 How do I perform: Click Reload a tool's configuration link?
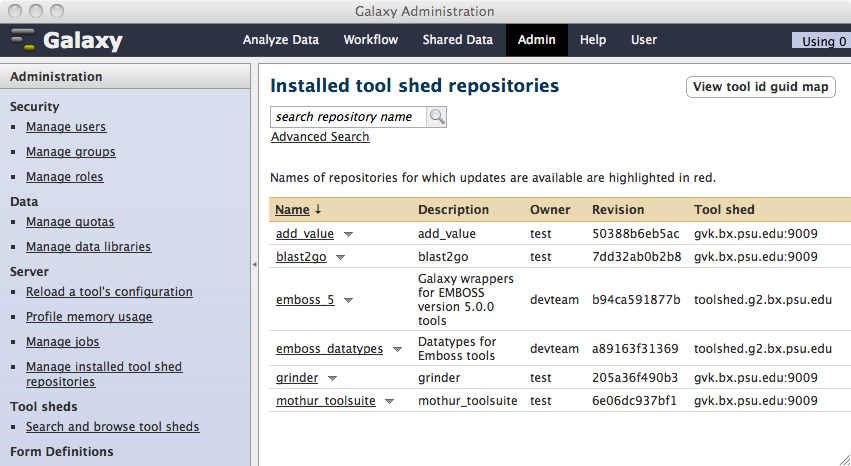pyautogui.click(x=109, y=292)
